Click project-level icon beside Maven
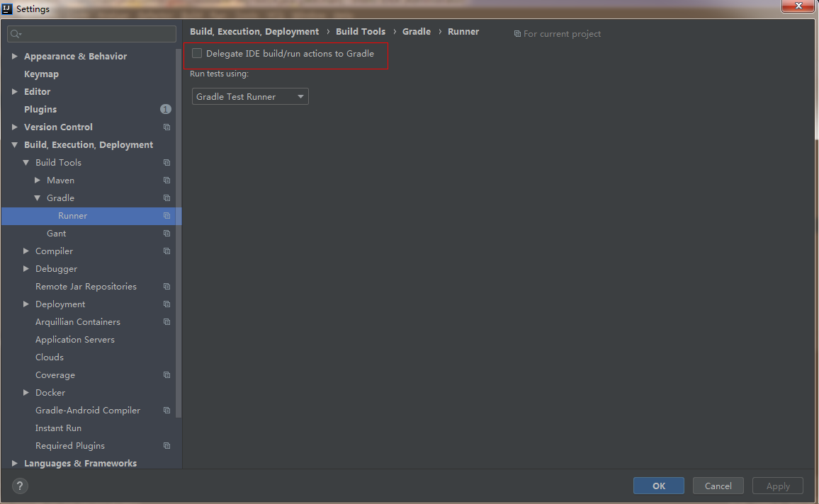The image size is (819, 504). 166,181
